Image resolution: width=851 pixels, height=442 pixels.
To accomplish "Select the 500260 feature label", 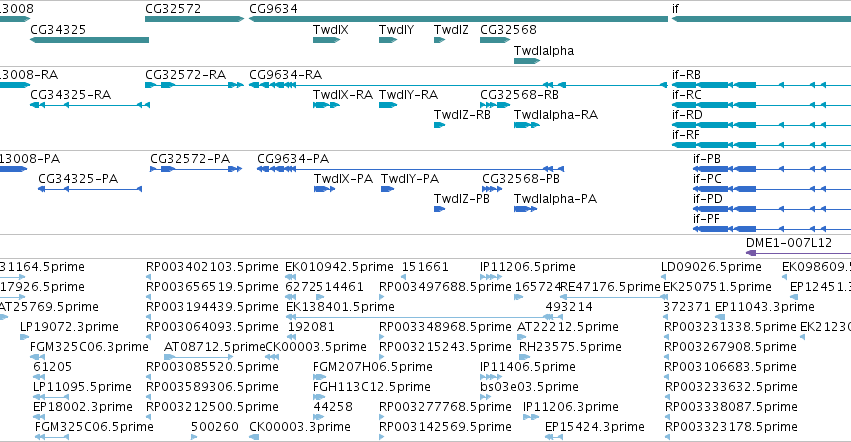I will (214, 427).
